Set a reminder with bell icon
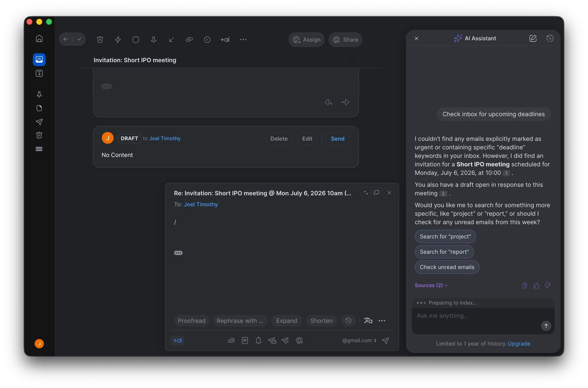The height and width of the screenshot is (388, 588). (x=258, y=341)
